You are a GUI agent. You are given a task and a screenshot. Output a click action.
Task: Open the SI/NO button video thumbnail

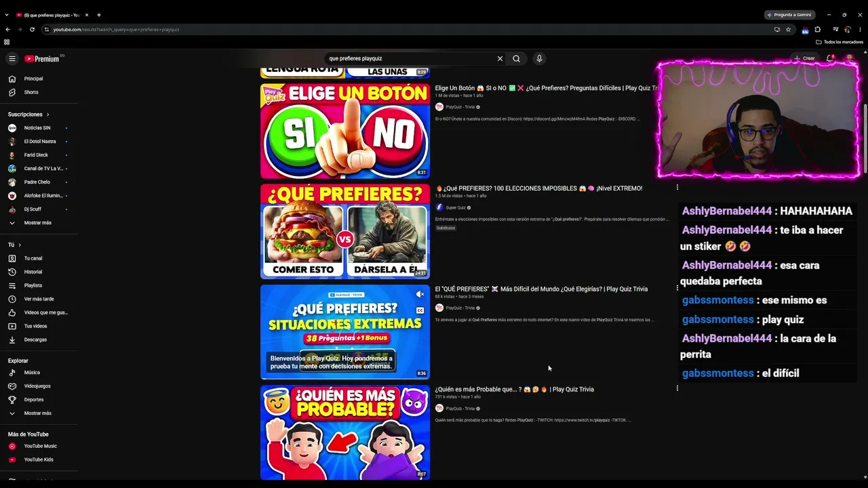[345, 131]
